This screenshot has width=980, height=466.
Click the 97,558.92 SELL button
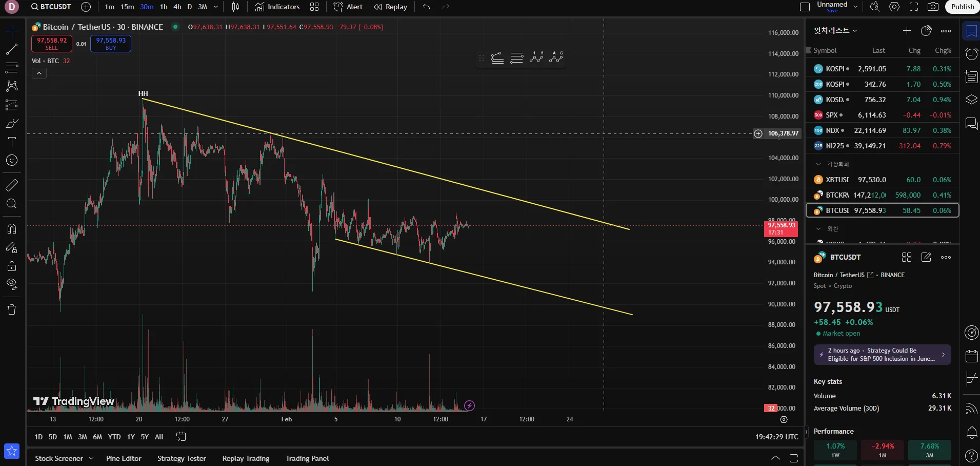52,44
